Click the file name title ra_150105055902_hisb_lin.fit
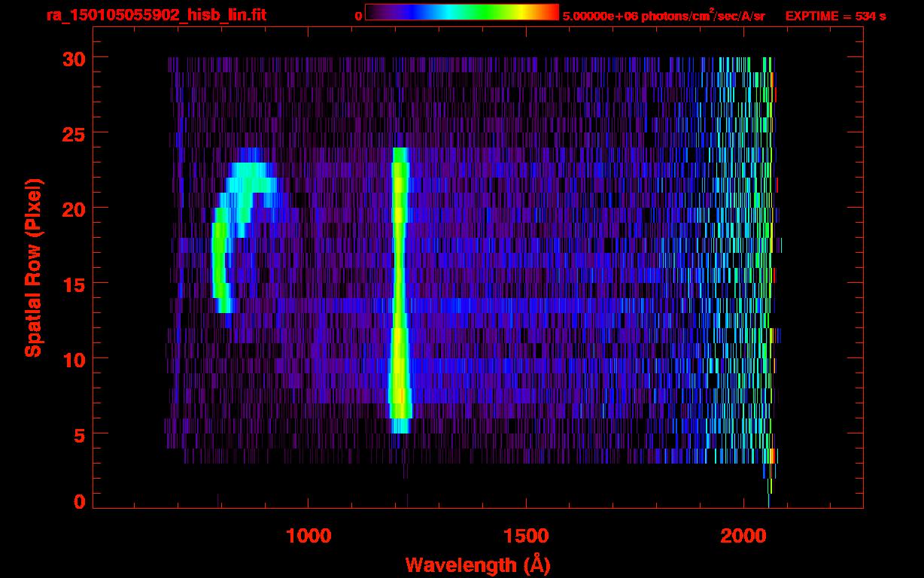 point(156,15)
